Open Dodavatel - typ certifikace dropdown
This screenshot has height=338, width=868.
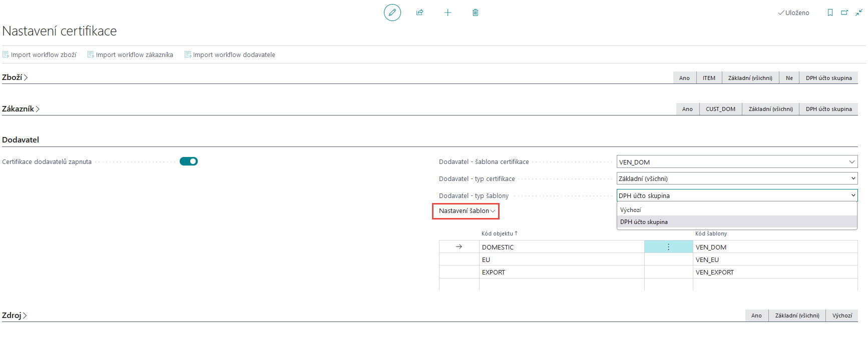tap(736, 178)
